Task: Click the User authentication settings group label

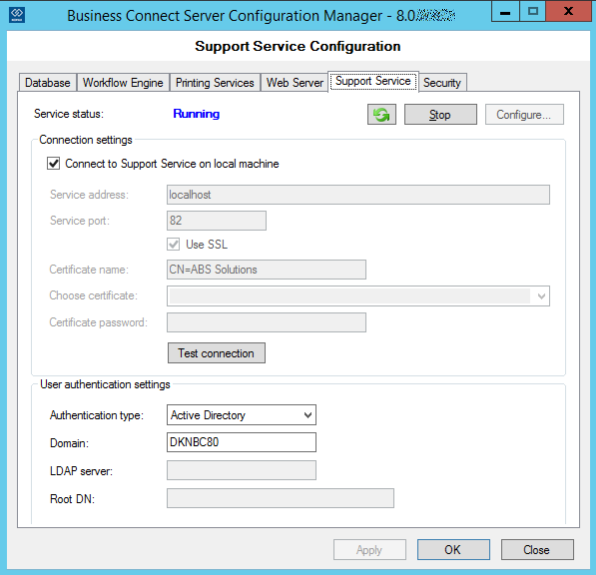Action: pos(105,384)
